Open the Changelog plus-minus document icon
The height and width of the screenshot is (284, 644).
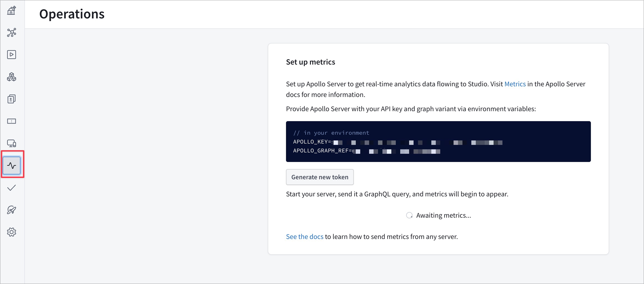12,99
